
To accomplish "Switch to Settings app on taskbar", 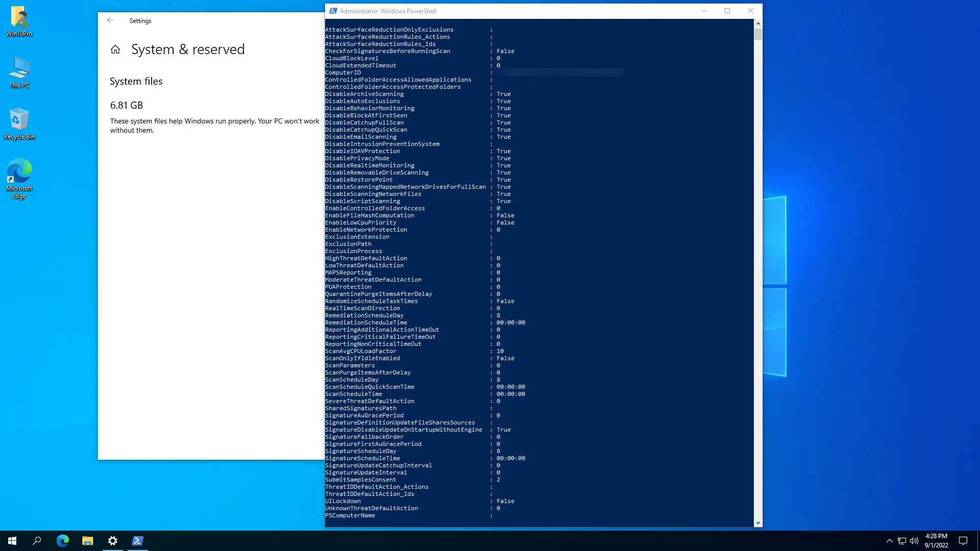I will (113, 541).
